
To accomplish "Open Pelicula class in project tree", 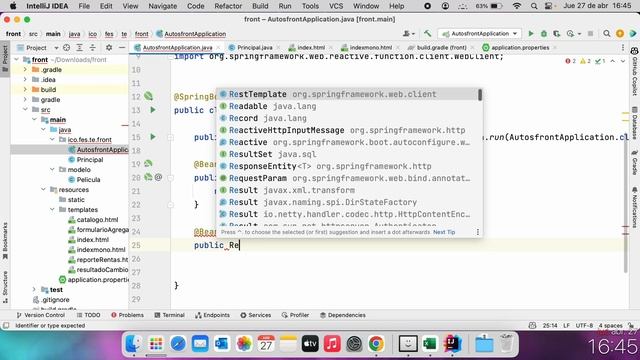I will pos(88,180).
